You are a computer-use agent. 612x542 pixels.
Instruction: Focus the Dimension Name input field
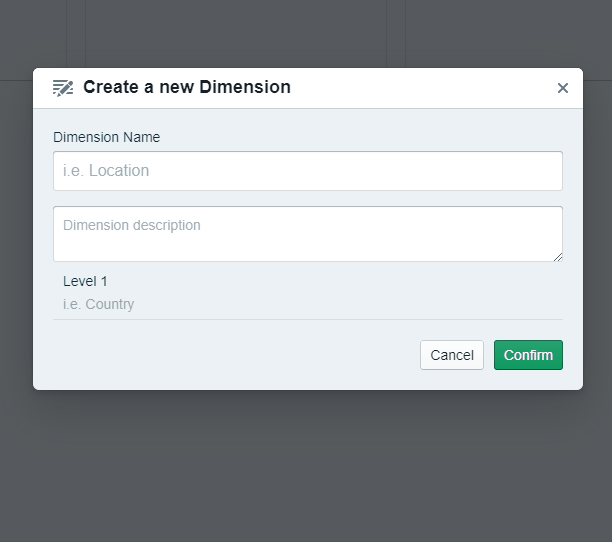click(308, 171)
